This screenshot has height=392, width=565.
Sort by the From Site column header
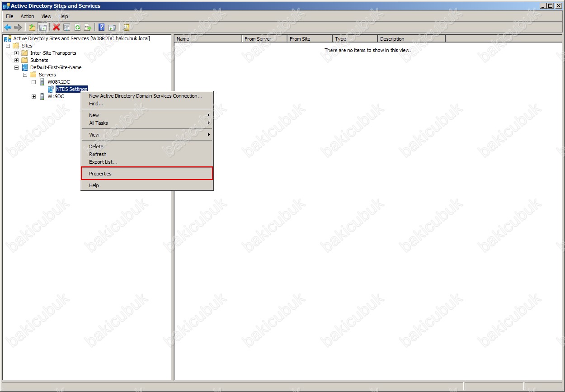pos(310,39)
